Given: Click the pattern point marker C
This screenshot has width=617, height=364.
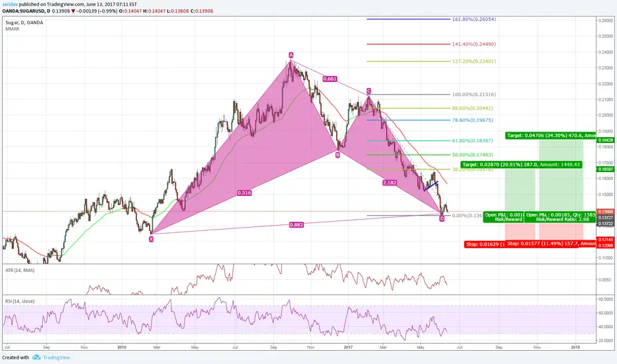Looking at the screenshot, I should pos(369,91).
